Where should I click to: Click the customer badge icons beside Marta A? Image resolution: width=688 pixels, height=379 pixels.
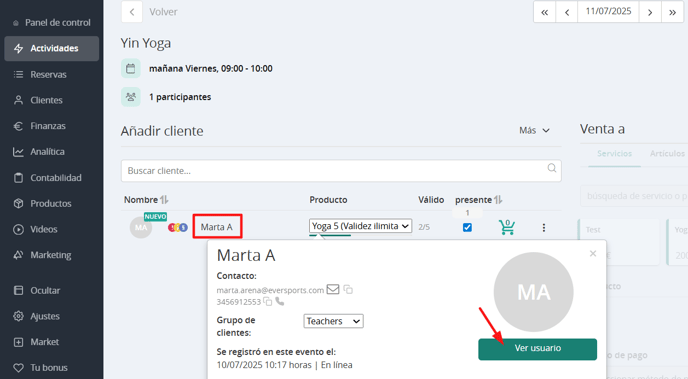click(x=178, y=227)
